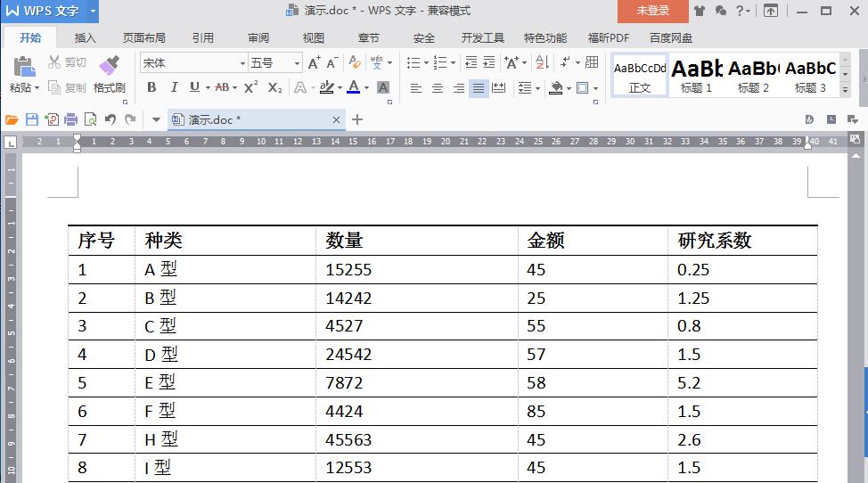Toggle Bold formatting
Viewport: 868px width, 483px height.
tap(151, 87)
